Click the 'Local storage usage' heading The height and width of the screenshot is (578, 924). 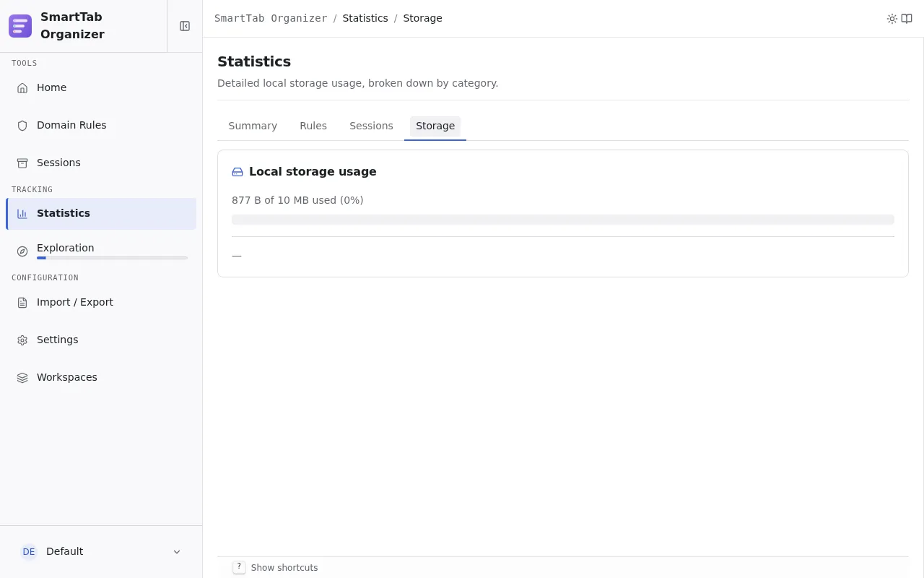pos(313,172)
